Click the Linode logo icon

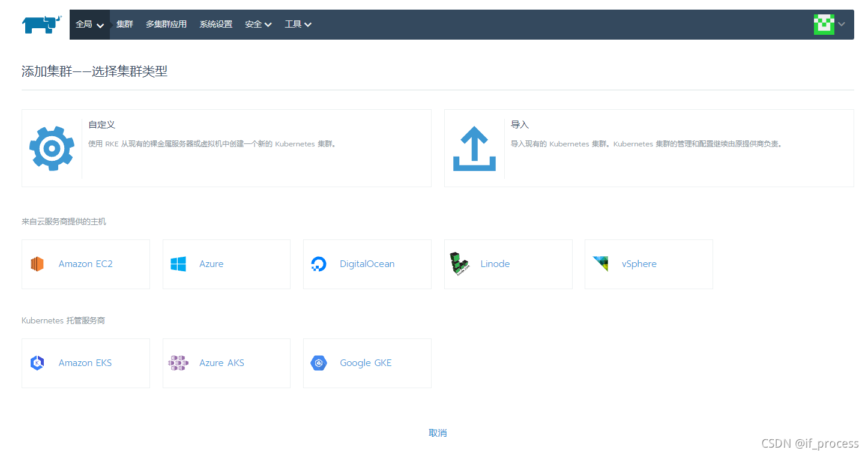coord(460,263)
